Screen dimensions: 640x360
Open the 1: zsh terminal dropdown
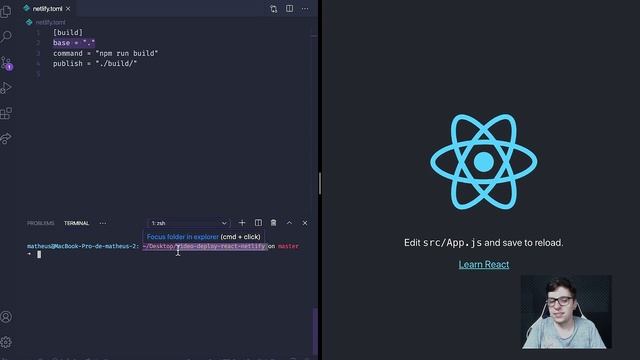point(189,223)
